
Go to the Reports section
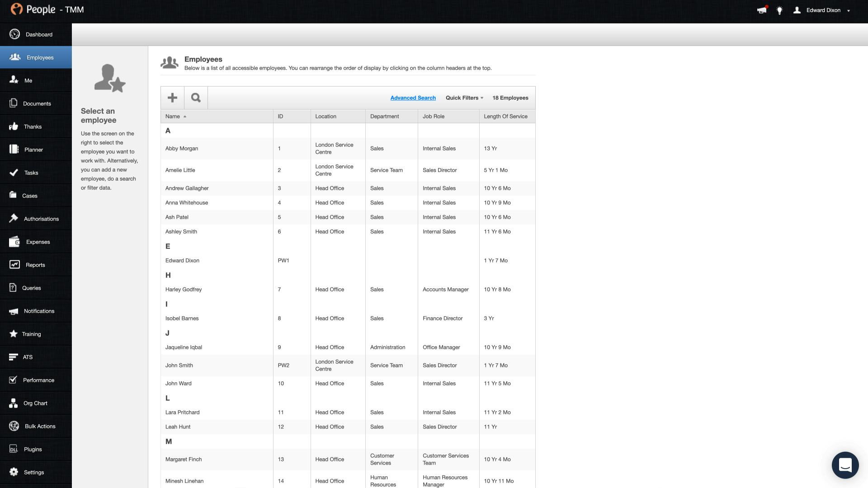35,265
